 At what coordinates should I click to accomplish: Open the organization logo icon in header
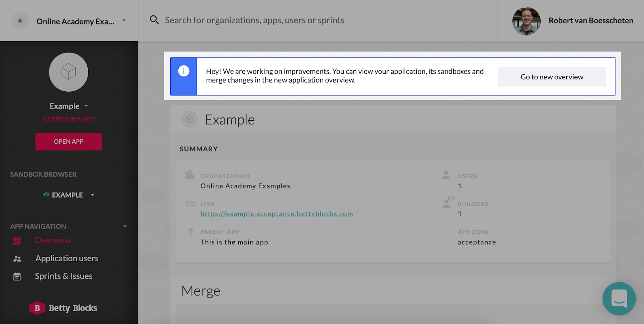tap(20, 21)
